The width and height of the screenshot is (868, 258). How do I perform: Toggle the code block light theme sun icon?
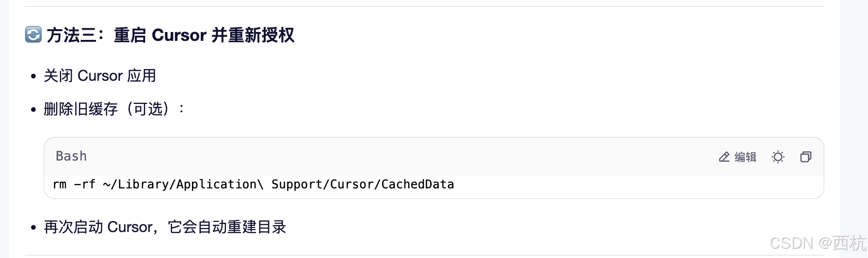coord(778,157)
